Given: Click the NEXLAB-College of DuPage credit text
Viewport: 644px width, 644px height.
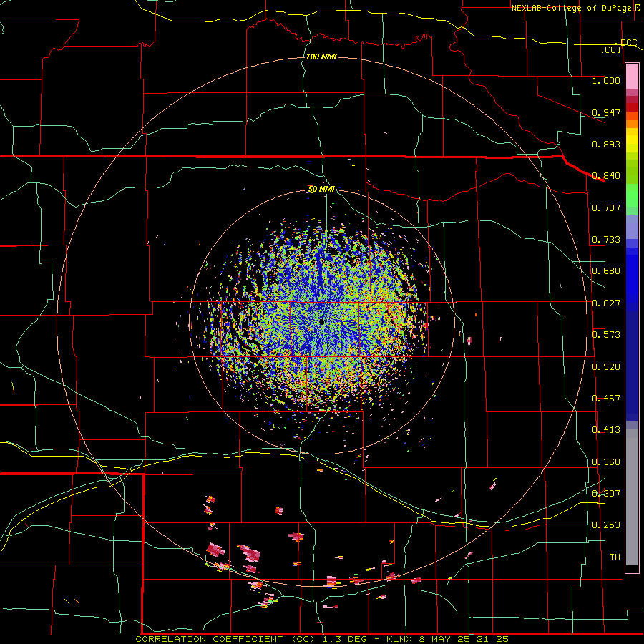Looking at the screenshot, I should pos(571,8).
